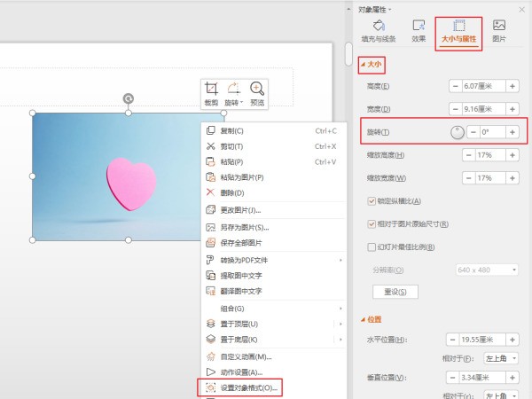Collapse the Position (位置) section
The image size is (532, 399).
click(x=363, y=319)
